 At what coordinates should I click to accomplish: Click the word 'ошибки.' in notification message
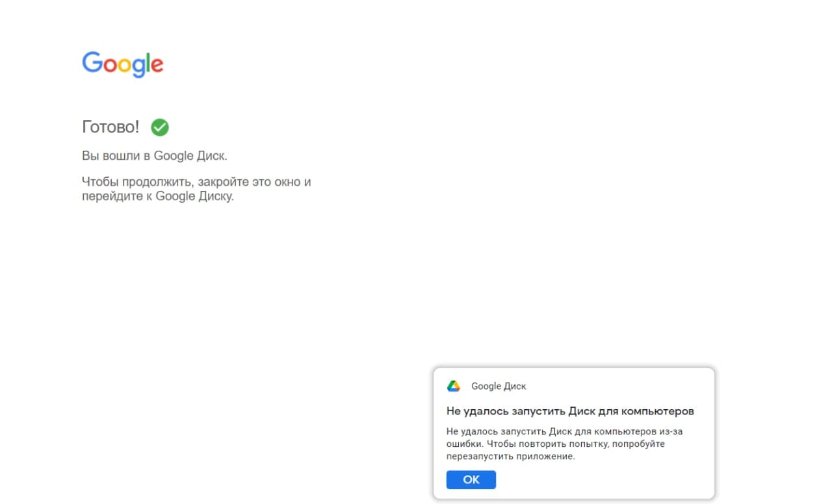coord(464,444)
